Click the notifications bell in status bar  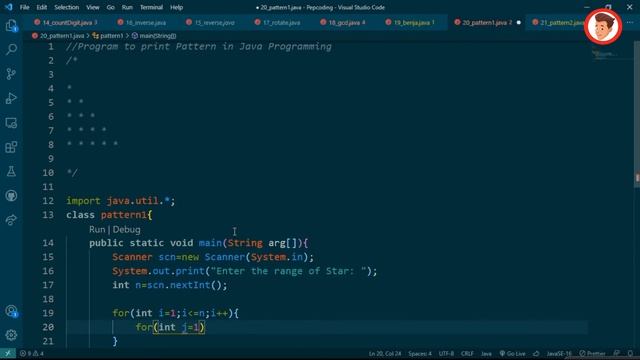[x=631, y=353]
